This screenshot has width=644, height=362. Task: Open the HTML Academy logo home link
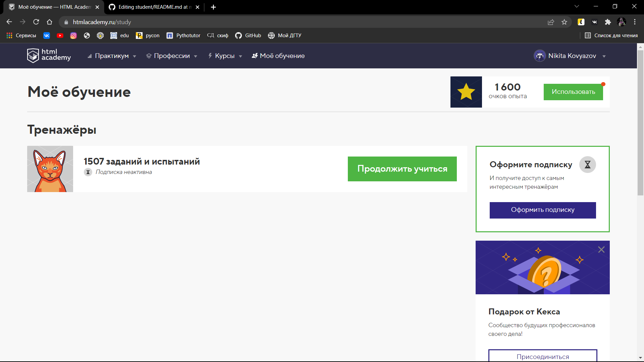coord(49,56)
